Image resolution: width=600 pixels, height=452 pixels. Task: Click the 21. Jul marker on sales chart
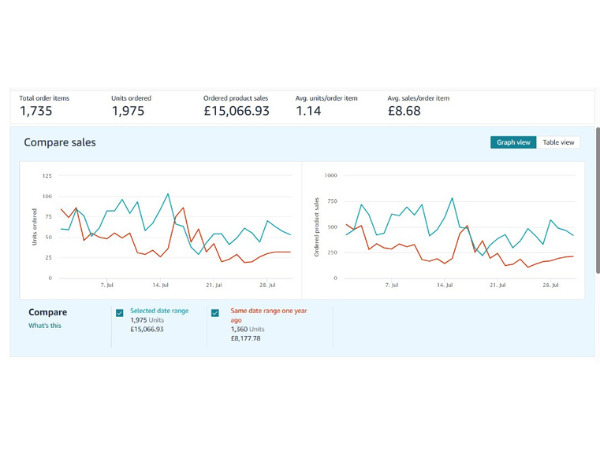click(x=494, y=285)
